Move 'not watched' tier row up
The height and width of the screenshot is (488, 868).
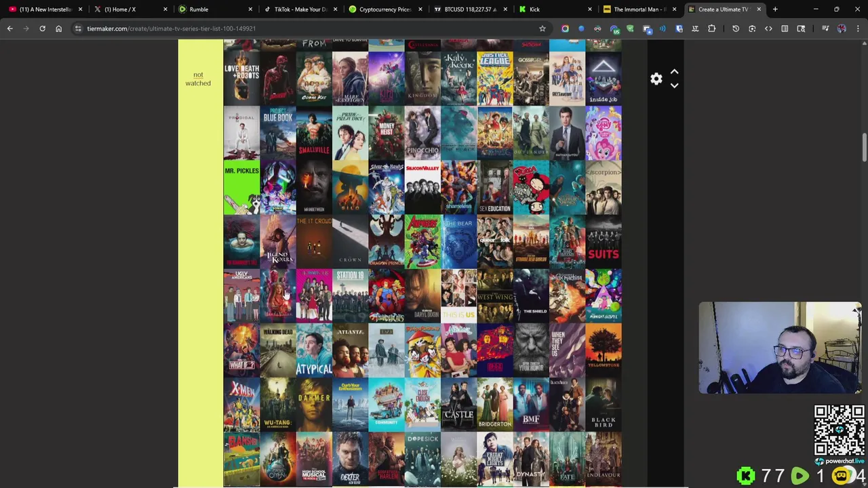tap(674, 72)
